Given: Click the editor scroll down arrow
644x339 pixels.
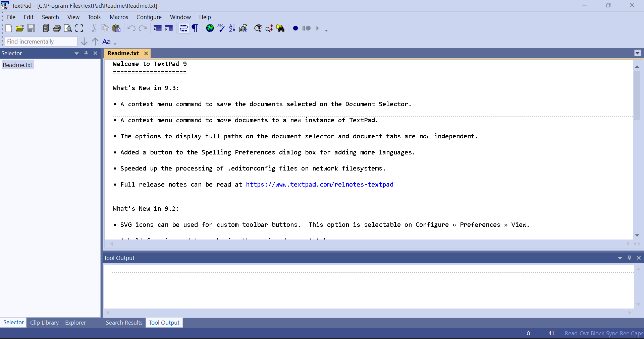Looking at the screenshot, I should (637, 235).
